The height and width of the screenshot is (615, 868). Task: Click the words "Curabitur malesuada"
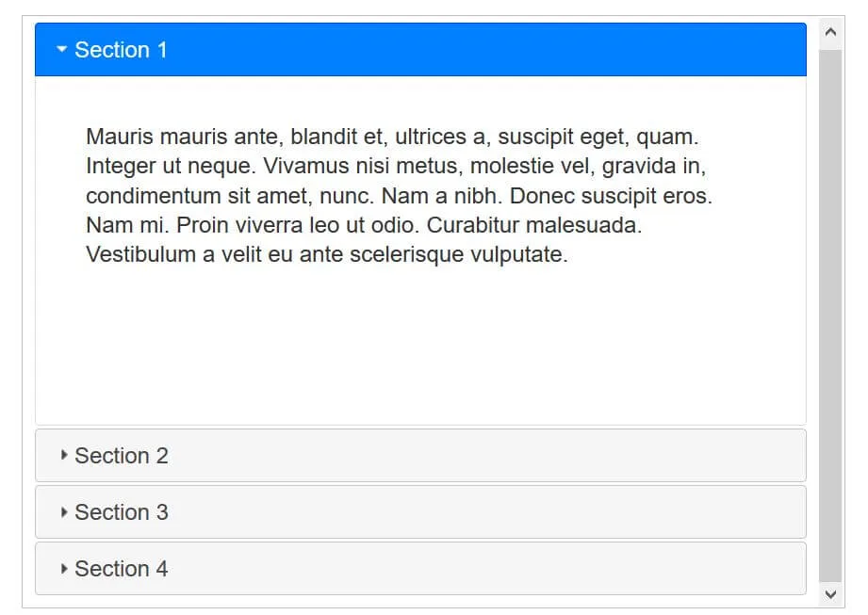(534, 226)
